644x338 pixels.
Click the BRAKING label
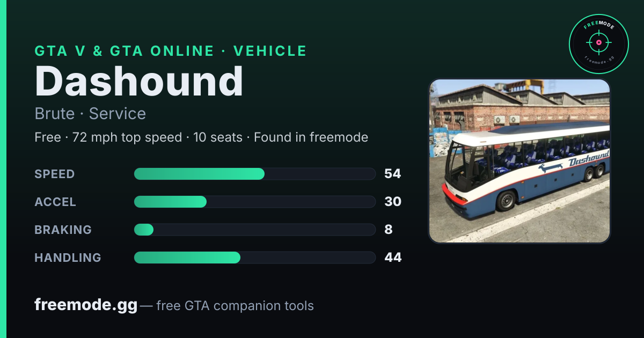[x=63, y=230]
